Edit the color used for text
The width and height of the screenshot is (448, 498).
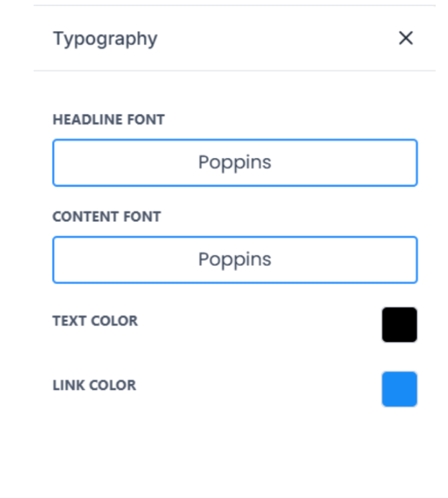click(x=399, y=324)
